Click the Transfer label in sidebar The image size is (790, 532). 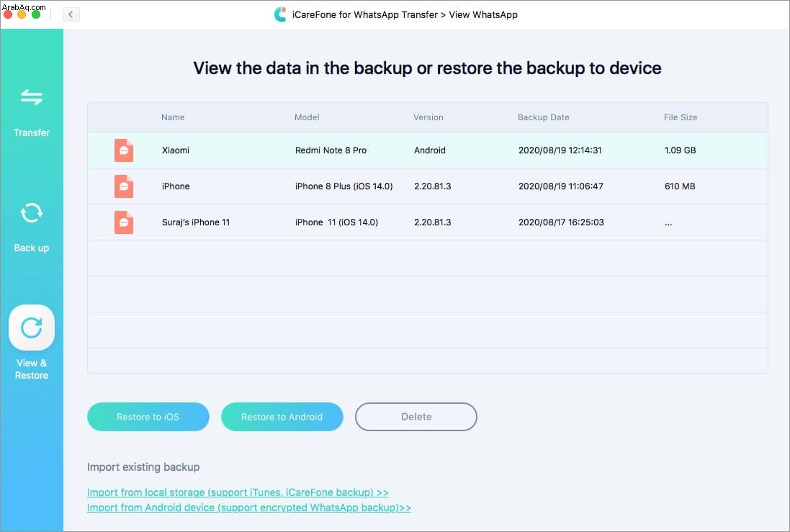pos(31,132)
